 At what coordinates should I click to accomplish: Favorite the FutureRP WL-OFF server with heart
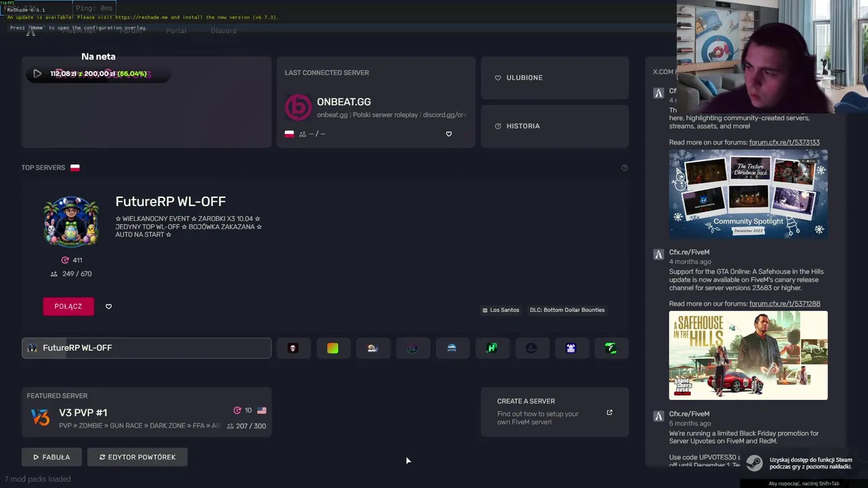click(108, 306)
